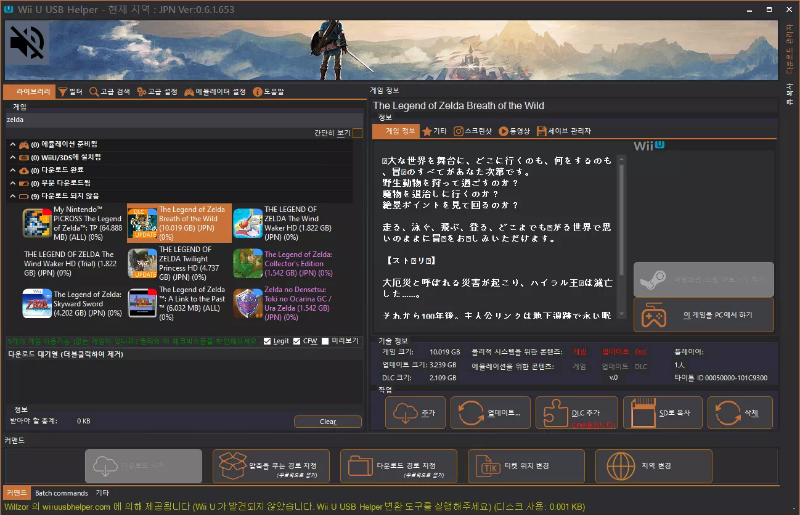Open the library tab
Viewport: 800px width, 515px height.
click(29, 92)
